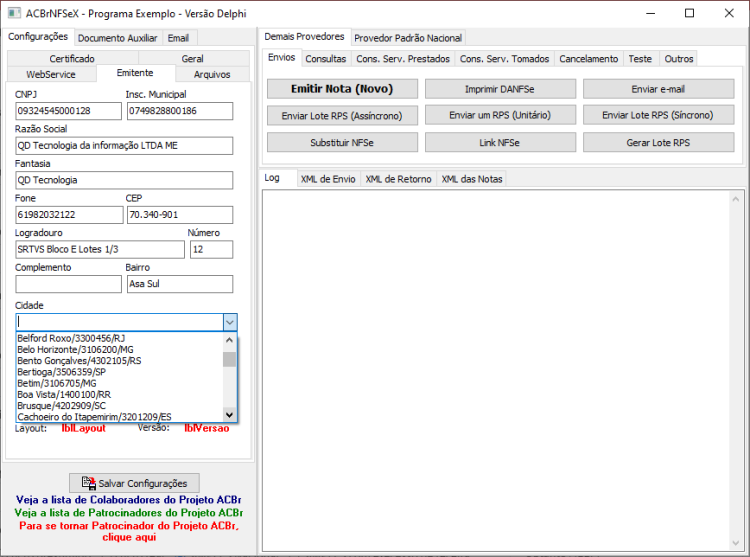Open the Outros tab
The height and width of the screenshot is (557, 750).
click(x=679, y=59)
